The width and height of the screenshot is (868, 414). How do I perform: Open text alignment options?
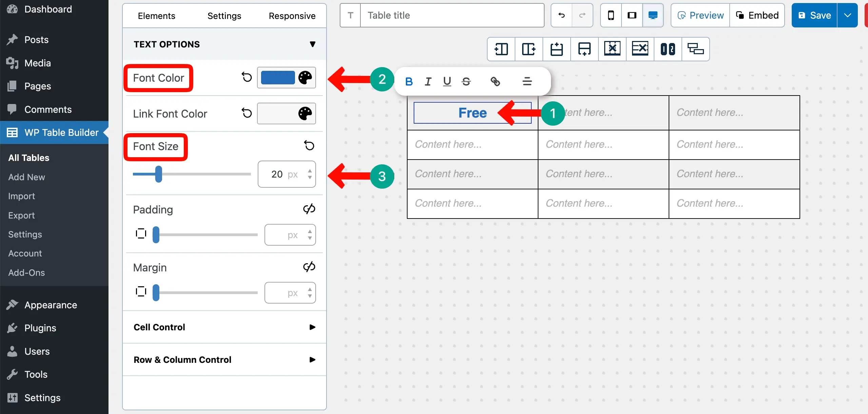pos(527,81)
